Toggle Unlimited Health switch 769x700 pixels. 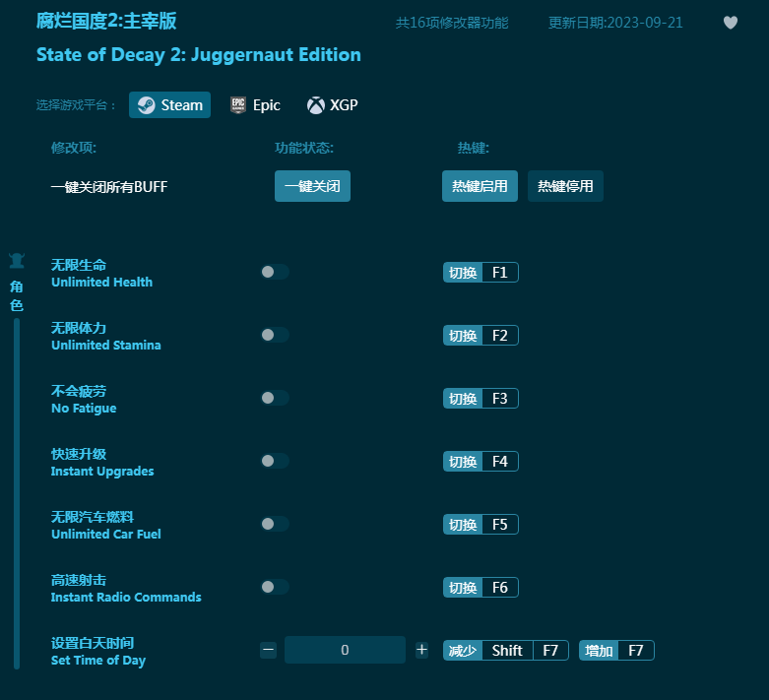(275, 272)
